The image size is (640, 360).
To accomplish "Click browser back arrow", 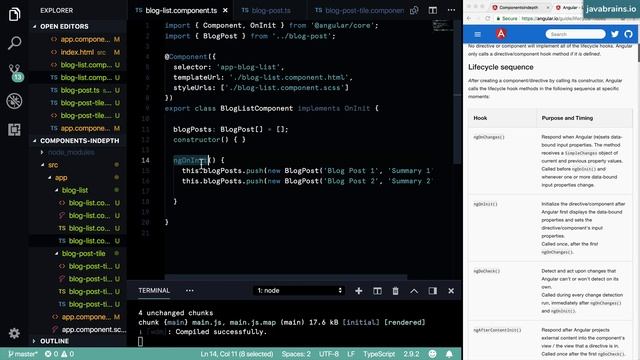I will point(469,18).
